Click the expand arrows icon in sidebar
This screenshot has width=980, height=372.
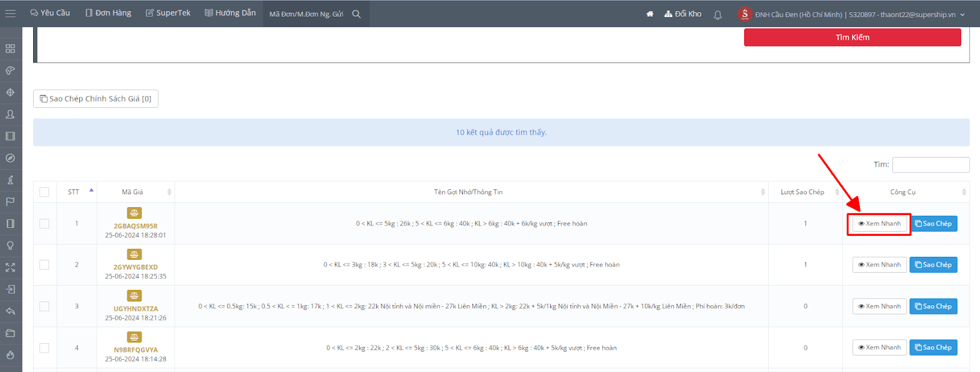pos(10,267)
